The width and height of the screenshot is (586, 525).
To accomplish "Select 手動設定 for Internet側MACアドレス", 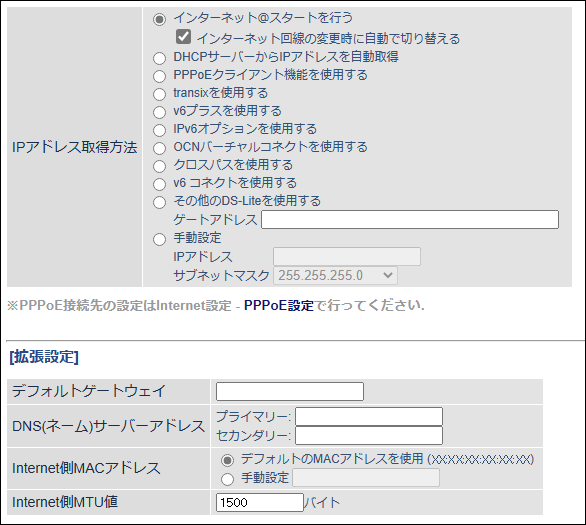I will 228,479.
